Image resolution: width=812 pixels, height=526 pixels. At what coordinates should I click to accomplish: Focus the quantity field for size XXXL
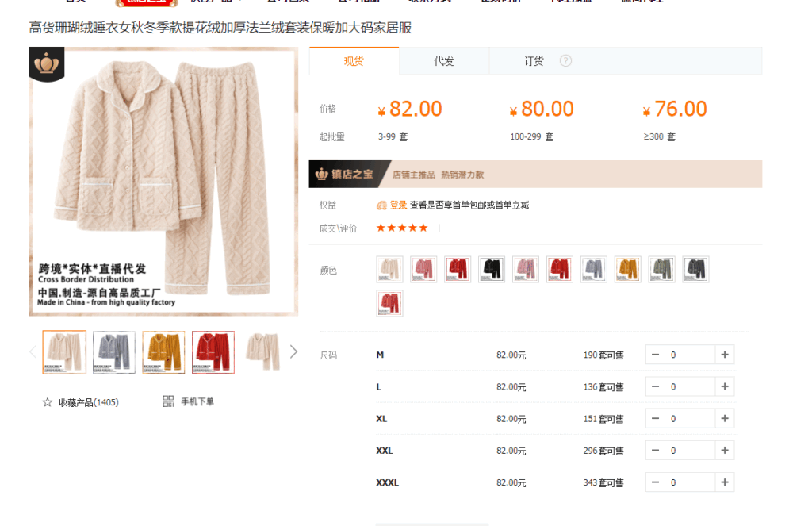click(690, 482)
